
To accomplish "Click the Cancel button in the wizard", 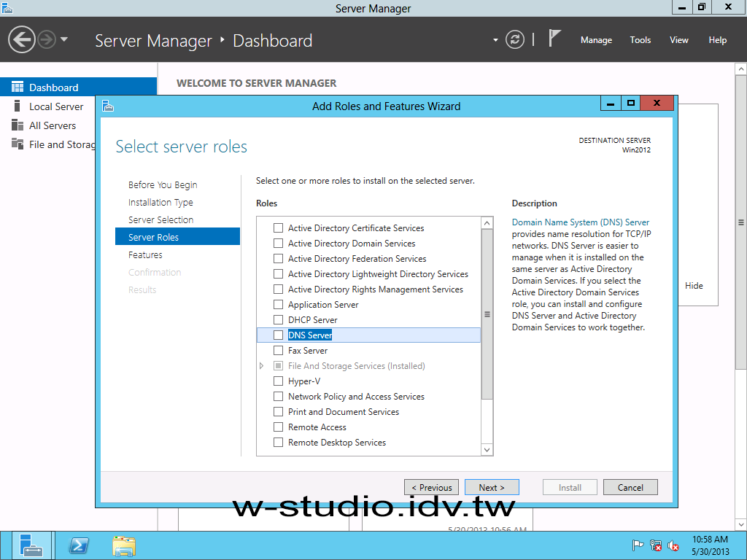I will pyautogui.click(x=630, y=487).
